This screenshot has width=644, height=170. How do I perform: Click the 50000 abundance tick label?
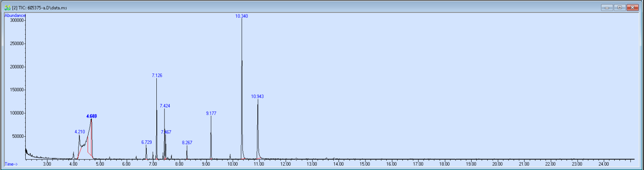pyautogui.click(x=18, y=137)
